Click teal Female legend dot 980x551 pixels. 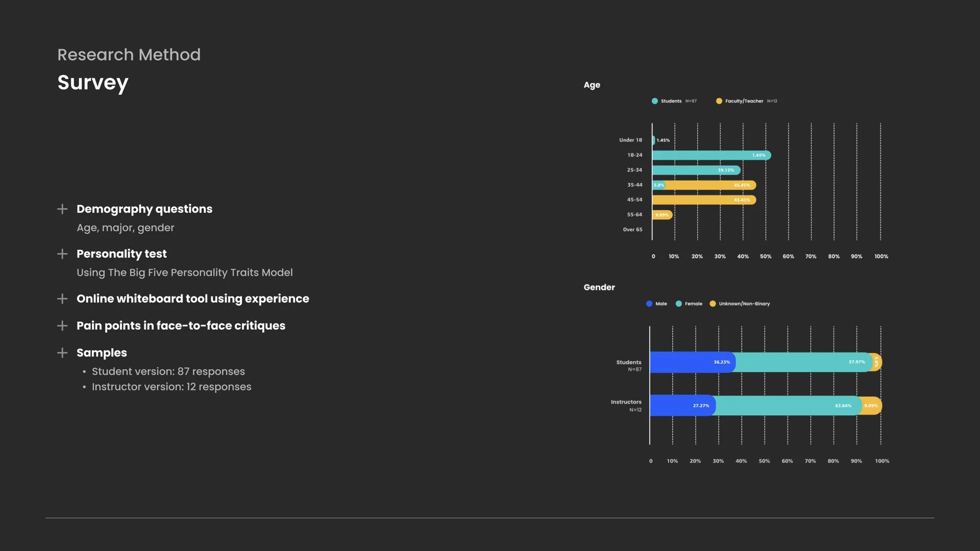pyautogui.click(x=679, y=304)
